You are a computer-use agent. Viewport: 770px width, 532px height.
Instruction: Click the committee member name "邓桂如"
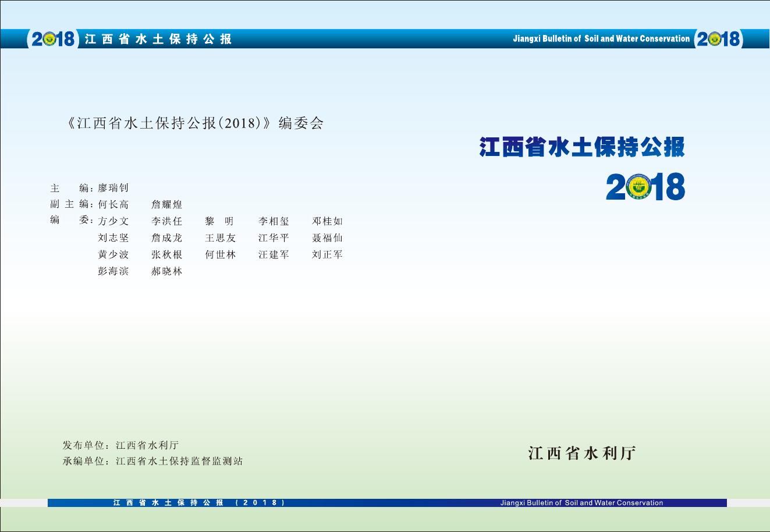pos(327,221)
